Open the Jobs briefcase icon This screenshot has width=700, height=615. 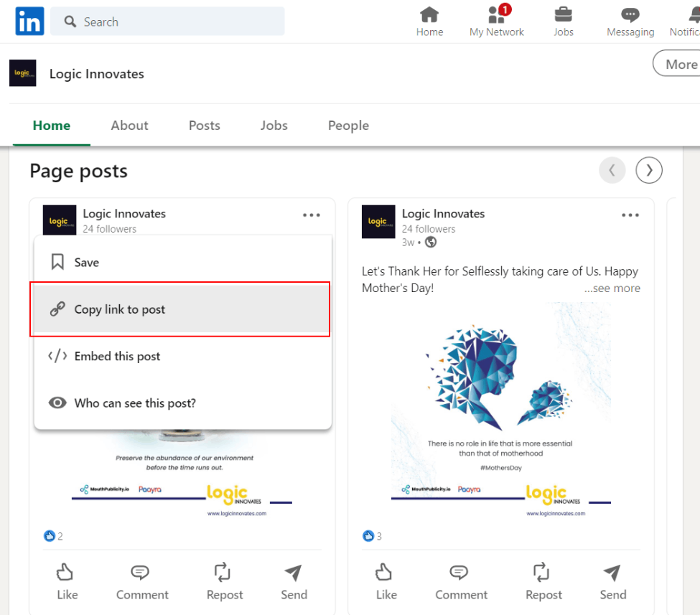click(564, 22)
